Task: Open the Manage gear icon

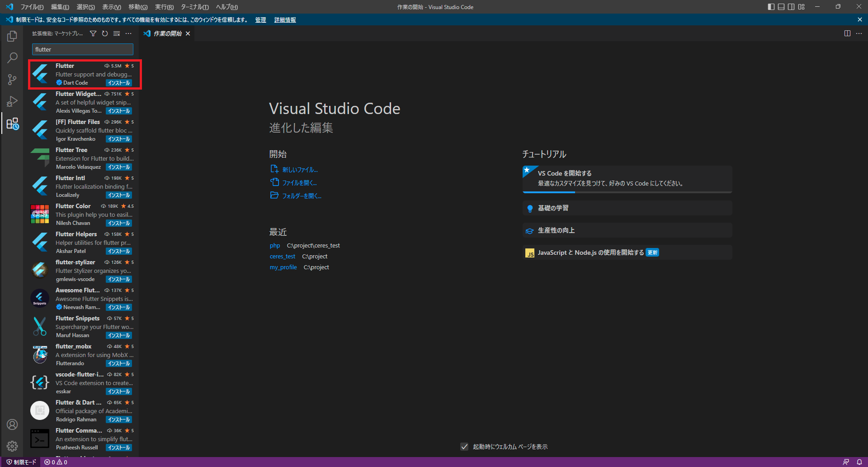Action: (x=12, y=446)
